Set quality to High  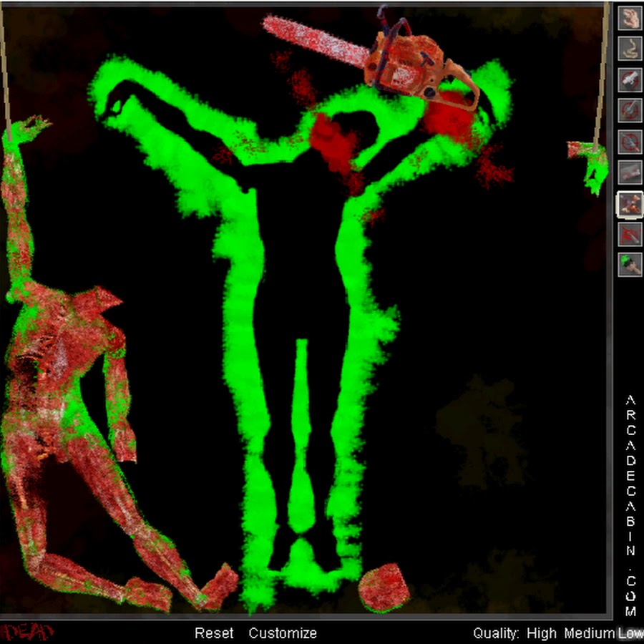point(542,633)
